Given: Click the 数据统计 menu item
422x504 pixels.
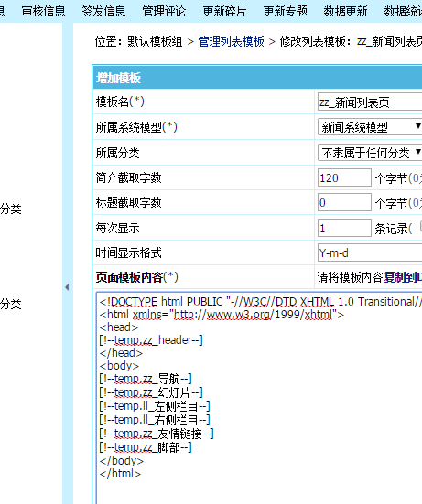Looking at the screenshot, I should pos(403,12).
